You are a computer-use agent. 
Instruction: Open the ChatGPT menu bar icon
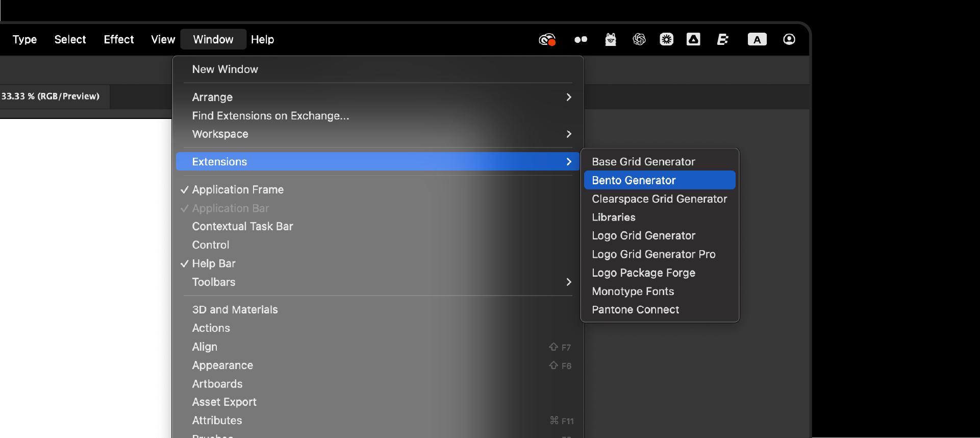pyautogui.click(x=639, y=39)
